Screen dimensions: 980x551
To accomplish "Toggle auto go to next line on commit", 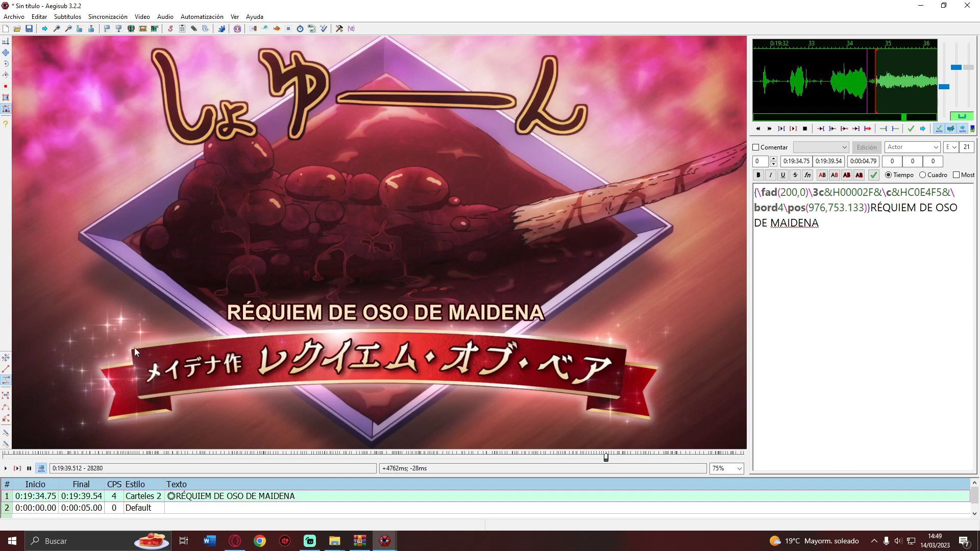I will tap(950, 129).
